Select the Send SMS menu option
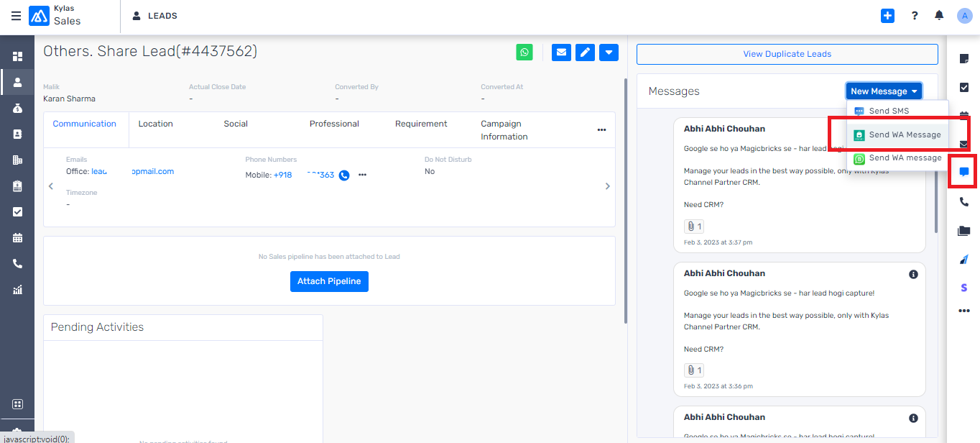This screenshot has height=443, width=980. 889,111
